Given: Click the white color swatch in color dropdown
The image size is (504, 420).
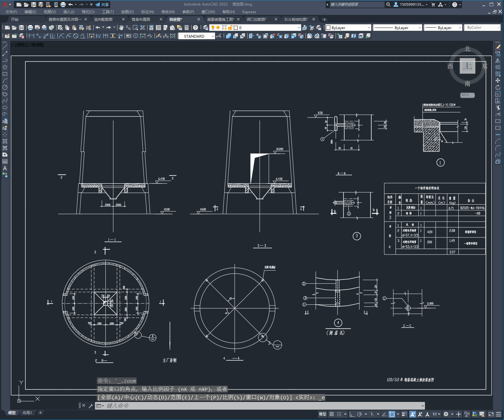Looking at the screenshot, I should 328,28.
